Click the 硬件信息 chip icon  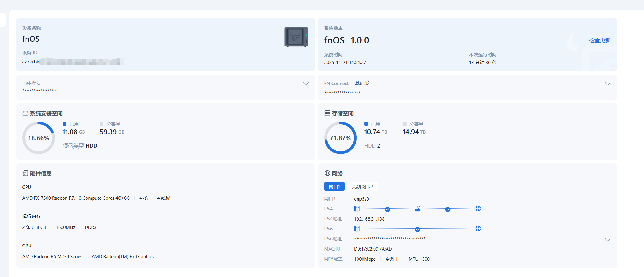(x=26, y=173)
